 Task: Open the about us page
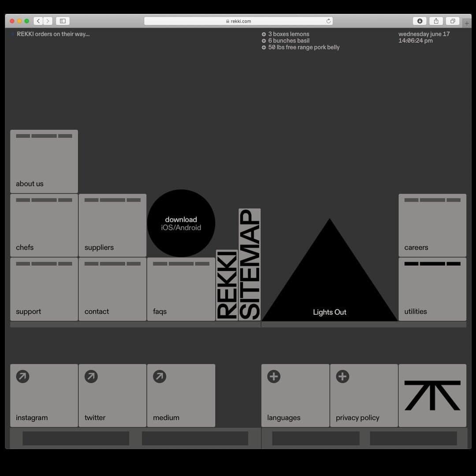(44, 161)
